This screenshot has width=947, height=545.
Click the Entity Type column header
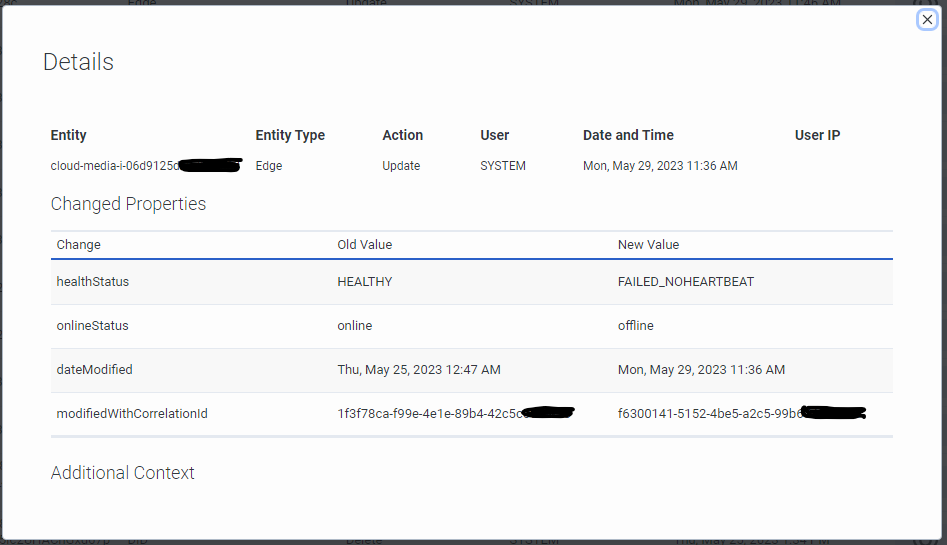coord(290,135)
